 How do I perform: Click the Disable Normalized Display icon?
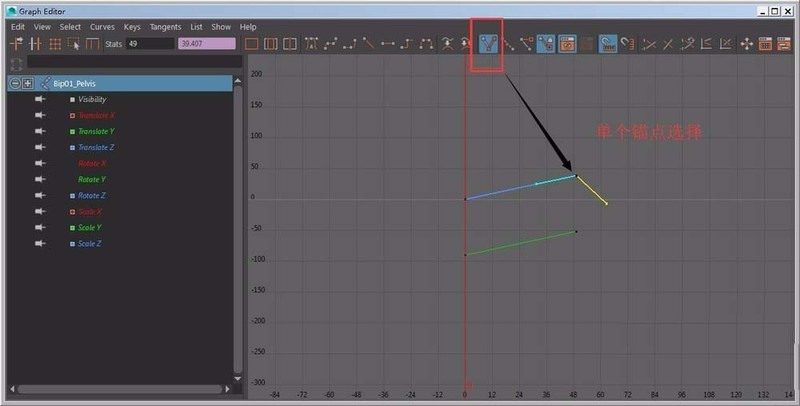coord(668,44)
